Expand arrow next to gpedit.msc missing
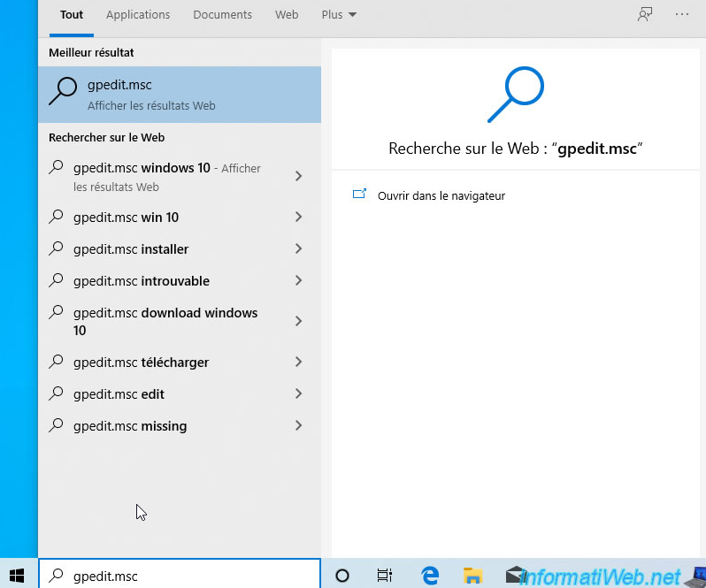The width and height of the screenshot is (706, 588). pos(298,426)
